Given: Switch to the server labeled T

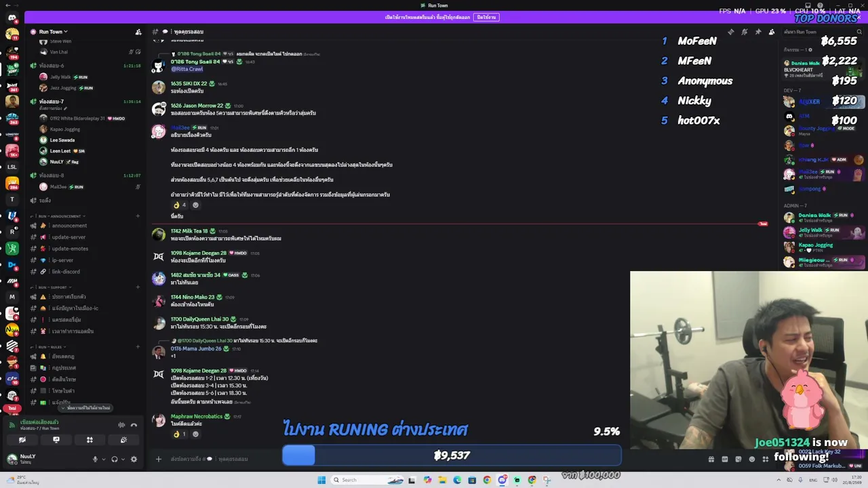Looking at the screenshot, I should [12, 199].
